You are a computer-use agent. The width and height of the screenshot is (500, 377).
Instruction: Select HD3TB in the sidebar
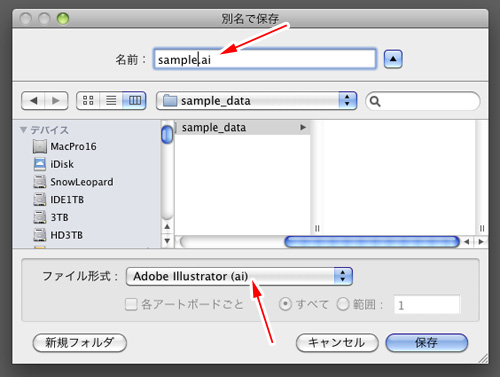coord(87,235)
